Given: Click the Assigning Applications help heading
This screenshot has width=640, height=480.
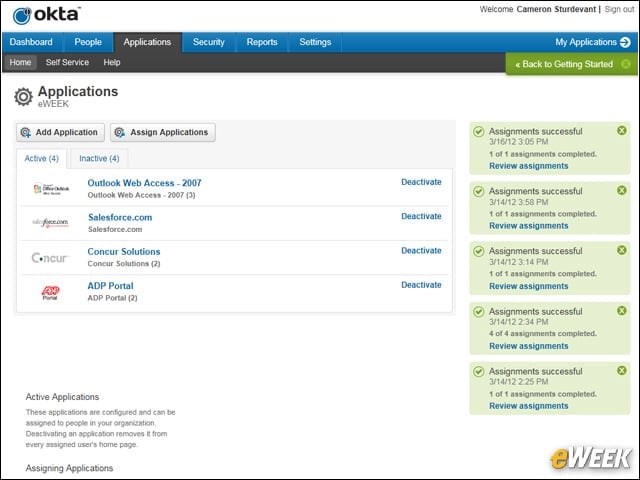Looking at the screenshot, I should click(x=69, y=468).
